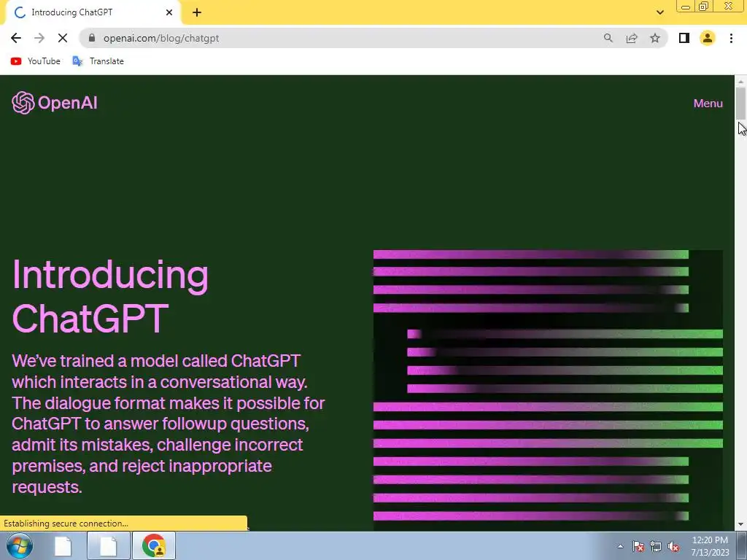Click the muted volume tray icon

673,546
